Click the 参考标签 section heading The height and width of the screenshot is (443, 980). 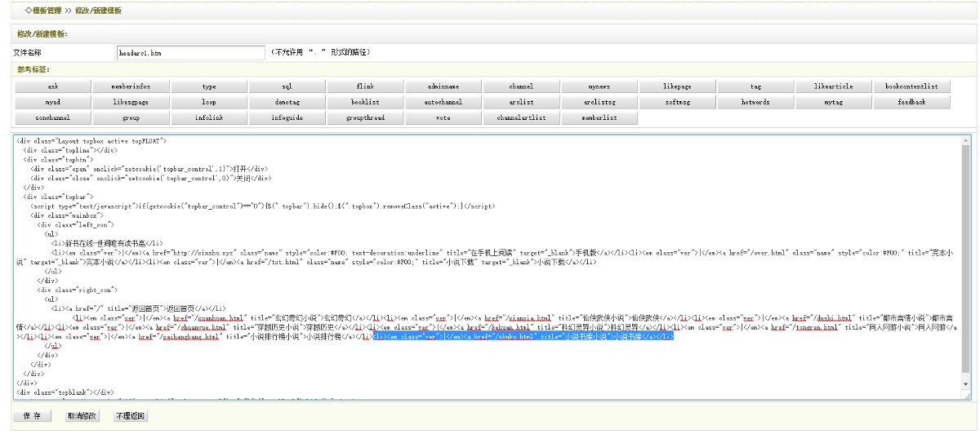click(33, 69)
